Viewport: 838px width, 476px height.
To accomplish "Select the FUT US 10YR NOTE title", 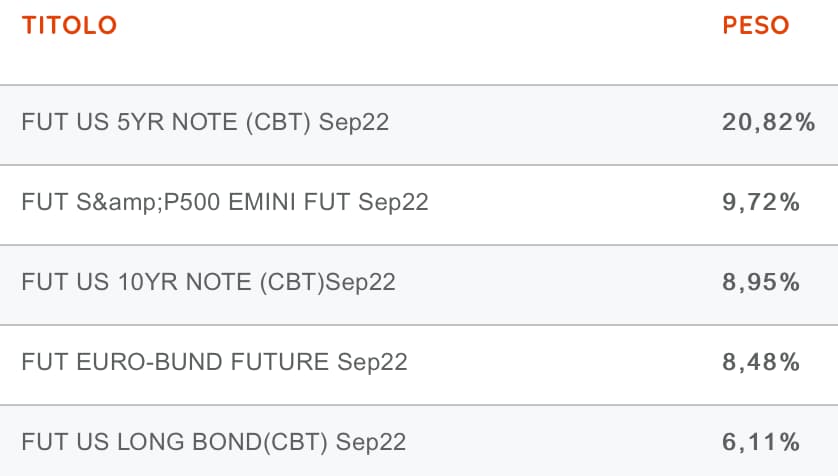I will (x=208, y=283).
